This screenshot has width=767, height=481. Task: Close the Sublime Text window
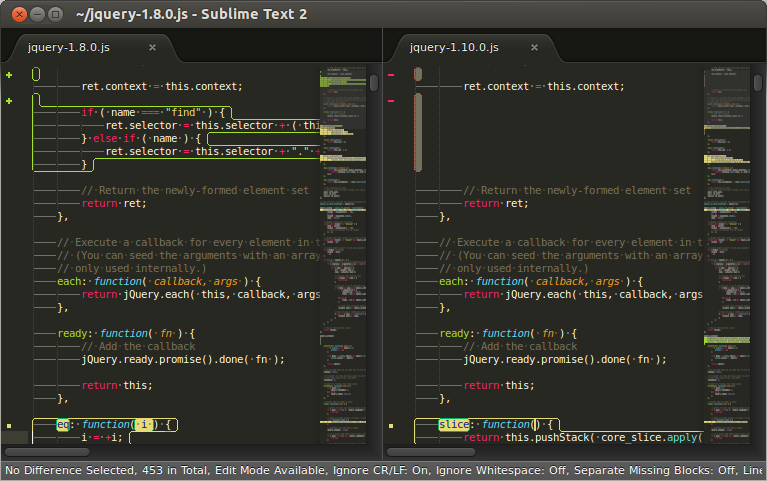click(x=19, y=14)
